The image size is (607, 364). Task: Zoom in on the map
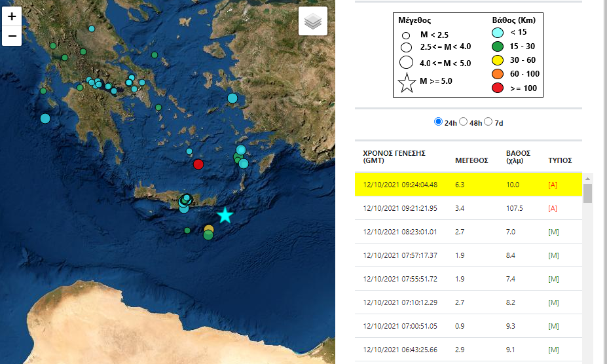(12, 16)
